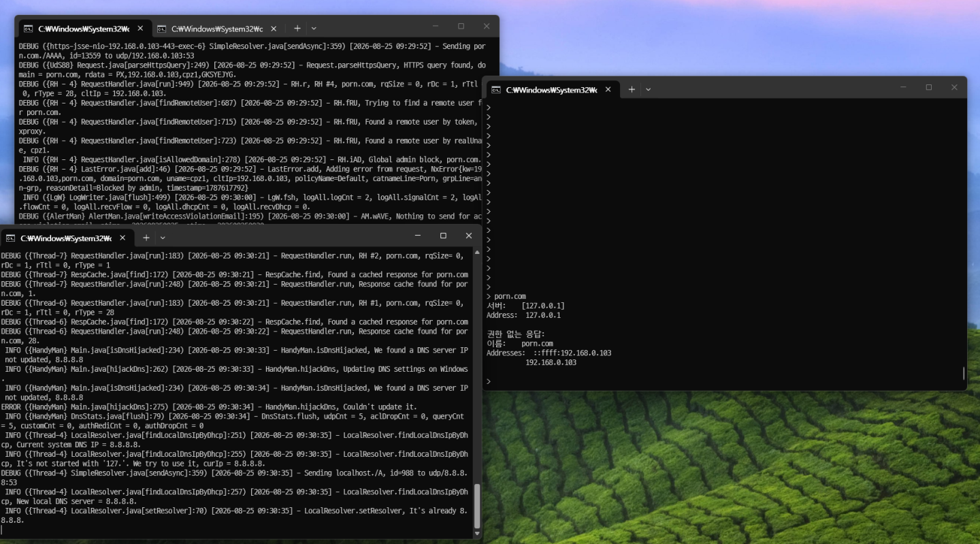
Task: Click the '이름: porn.com' line
Action: pyautogui.click(x=520, y=344)
